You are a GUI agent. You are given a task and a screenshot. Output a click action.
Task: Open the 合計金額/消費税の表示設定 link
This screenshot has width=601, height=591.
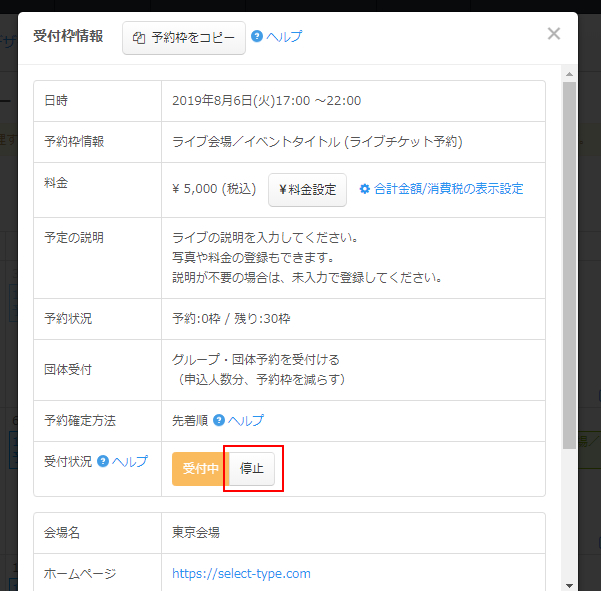click(448, 189)
